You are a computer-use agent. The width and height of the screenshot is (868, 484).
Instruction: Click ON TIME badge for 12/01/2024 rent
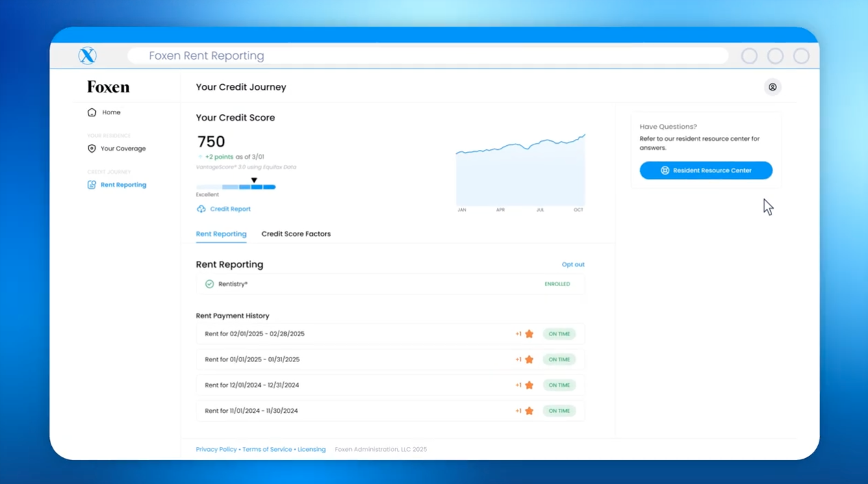click(559, 385)
